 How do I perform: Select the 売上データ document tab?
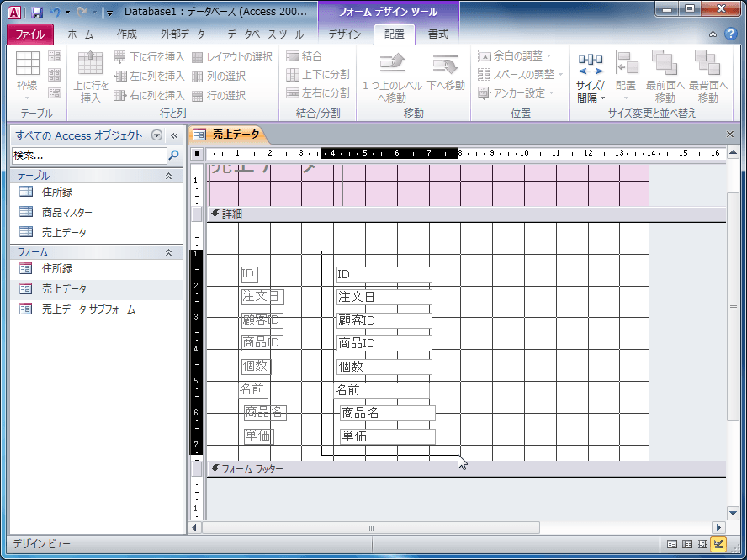[228, 135]
